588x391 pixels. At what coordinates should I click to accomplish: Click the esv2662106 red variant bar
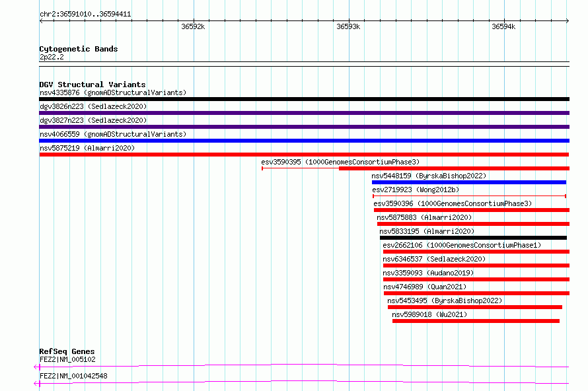[x=476, y=252]
